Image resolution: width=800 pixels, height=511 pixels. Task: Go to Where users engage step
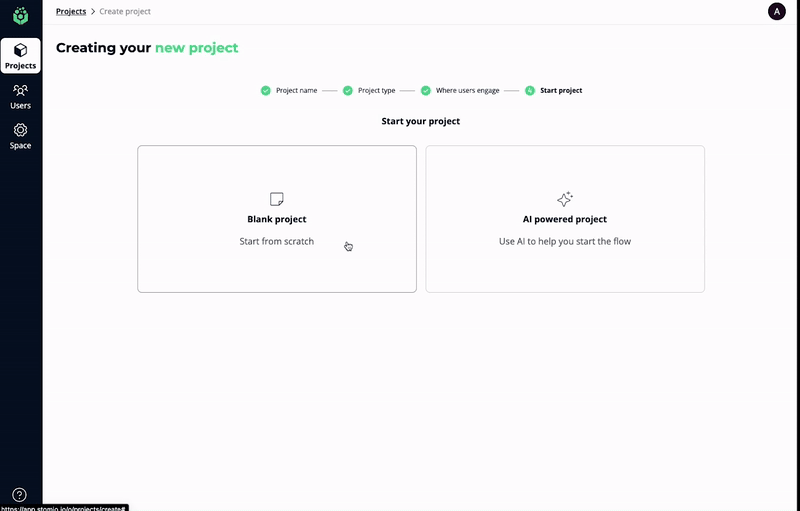467,90
